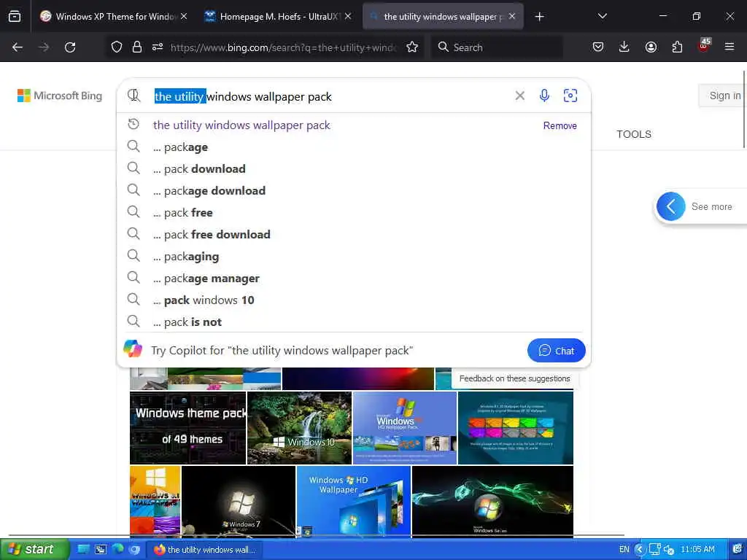This screenshot has width=747, height=560.
Task: Click Show Desktop quick launch icon
Action: (x=83, y=550)
